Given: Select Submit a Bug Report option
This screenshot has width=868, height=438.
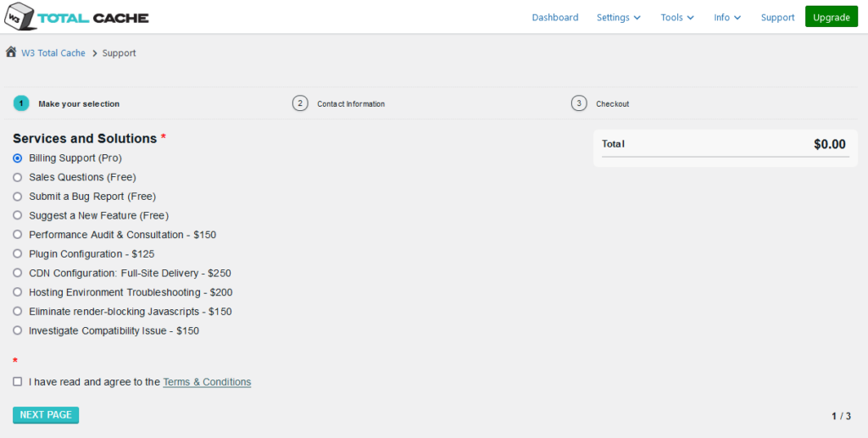Looking at the screenshot, I should pos(18,197).
